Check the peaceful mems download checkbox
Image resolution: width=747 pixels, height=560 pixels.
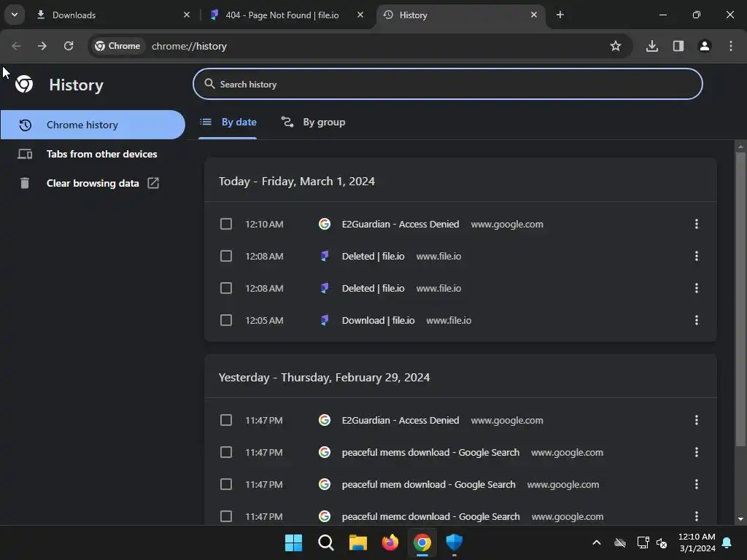pos(226,452)
